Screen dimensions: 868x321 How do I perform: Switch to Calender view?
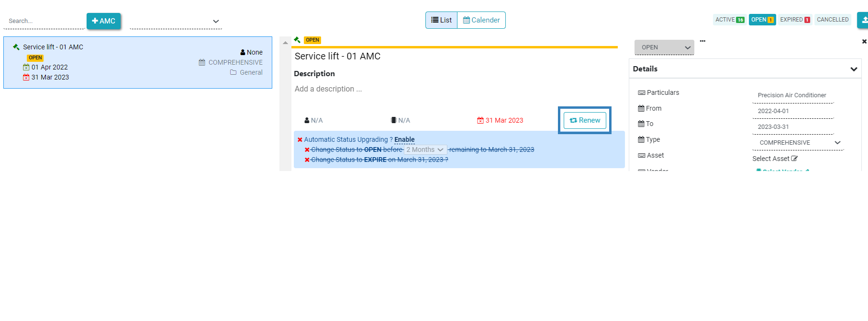(x=481, y=20)
